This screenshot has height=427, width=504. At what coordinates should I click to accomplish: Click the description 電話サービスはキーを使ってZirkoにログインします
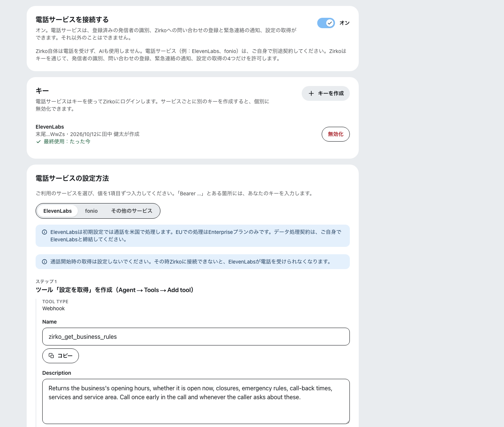click(152, 105)
